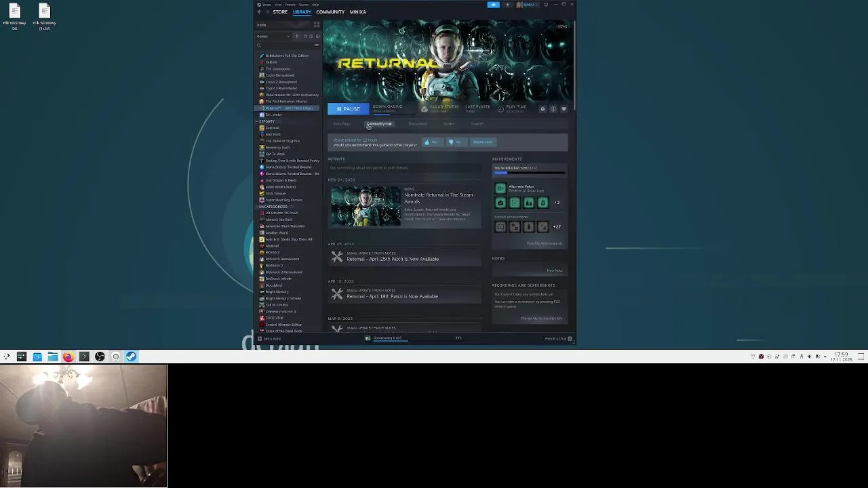Click Big Picture mode monitor icon
The width and height of the screenshot is (868, 488).
[546, 5]
